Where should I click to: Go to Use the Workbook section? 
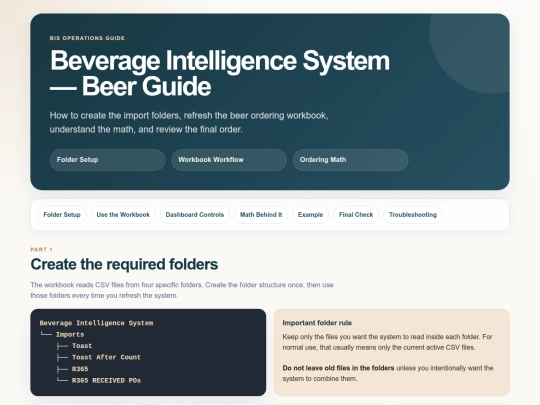[123, 215]
